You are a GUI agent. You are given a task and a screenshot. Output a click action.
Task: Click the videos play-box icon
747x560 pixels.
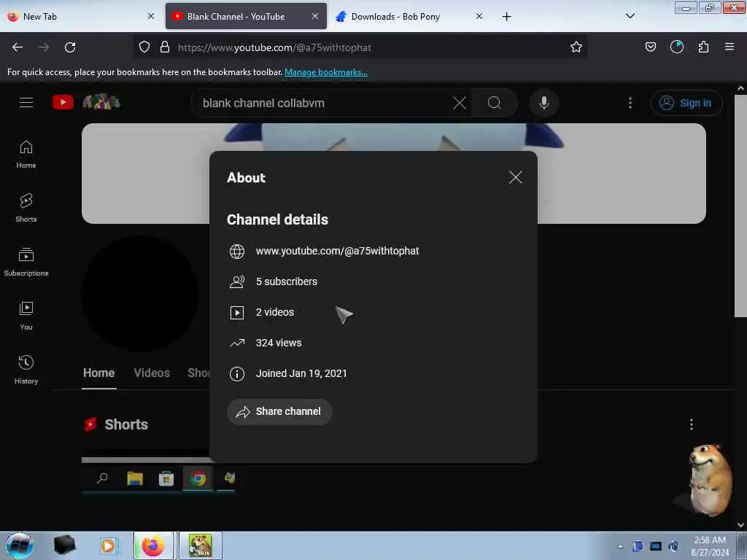tap(237, 312)
